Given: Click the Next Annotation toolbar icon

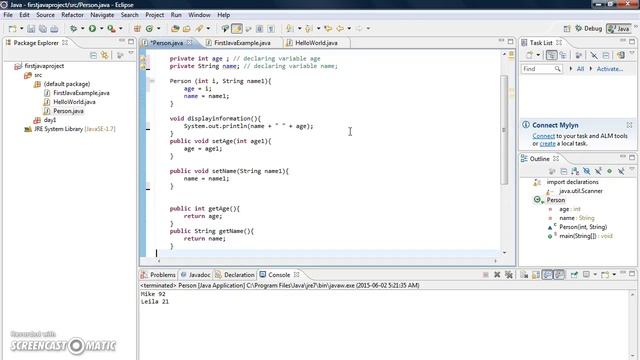Looking at the screenshot, I should (x=290, y=29).
